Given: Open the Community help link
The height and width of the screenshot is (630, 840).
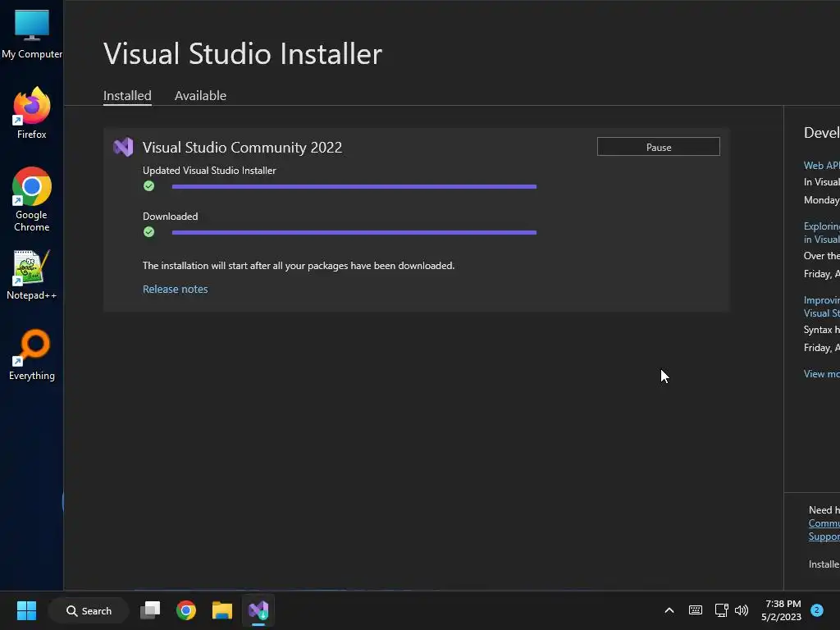Looking at the screenshot, I should point(824,523).
